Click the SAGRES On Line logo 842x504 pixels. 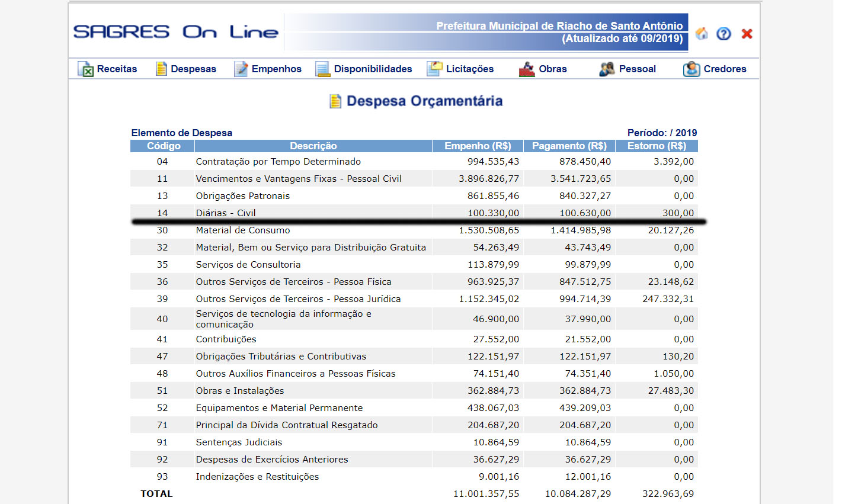tap(176, 32)
